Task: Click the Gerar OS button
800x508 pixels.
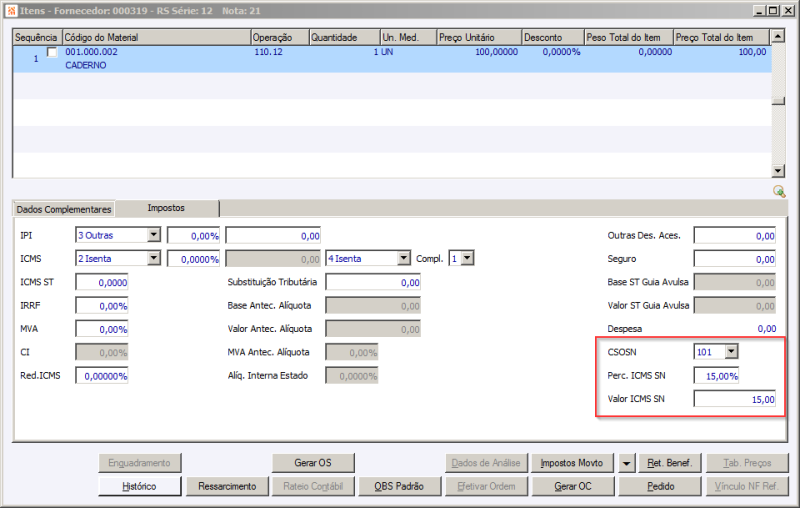Action: coord(313,463)
